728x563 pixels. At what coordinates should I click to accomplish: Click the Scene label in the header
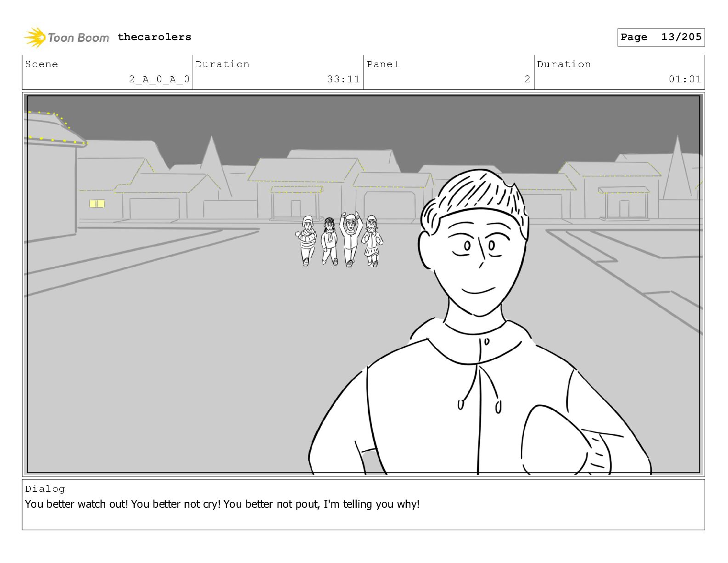(41, 64)
